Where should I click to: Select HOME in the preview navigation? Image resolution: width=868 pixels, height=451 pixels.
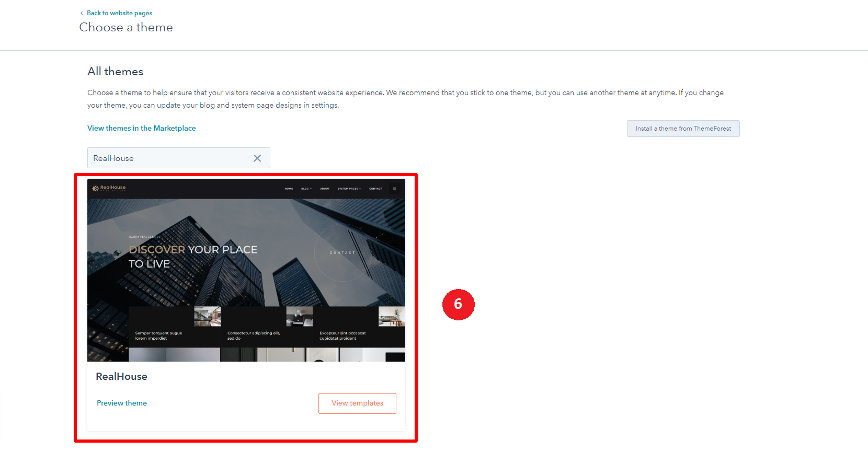coord(289,189)
